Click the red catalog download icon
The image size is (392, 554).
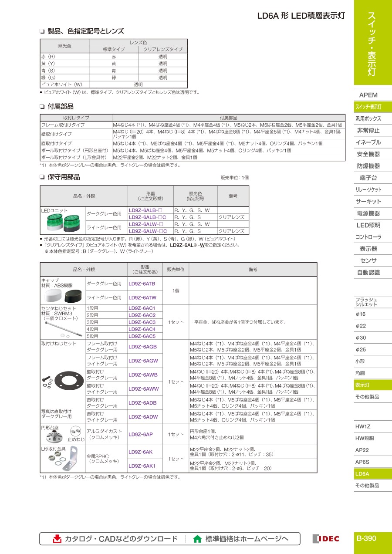(57, 539)
